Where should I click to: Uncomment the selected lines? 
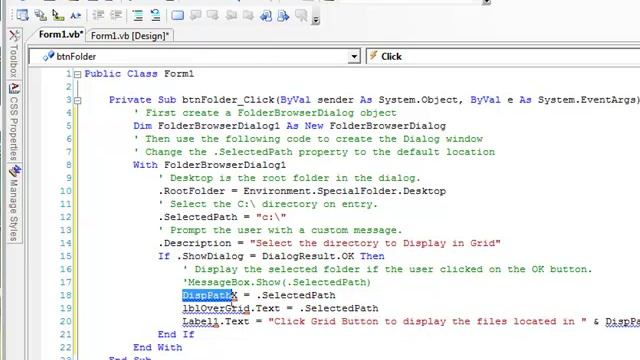pos(156,16)
